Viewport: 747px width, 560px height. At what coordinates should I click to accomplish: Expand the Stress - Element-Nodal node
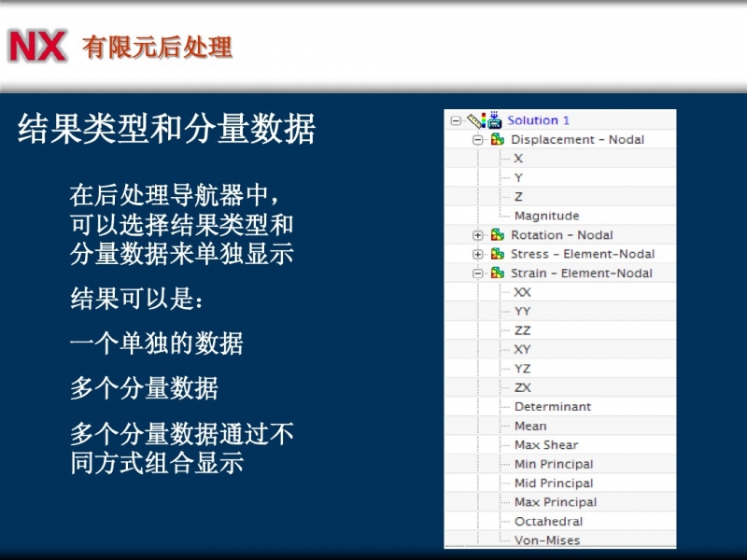click(478, 254)
